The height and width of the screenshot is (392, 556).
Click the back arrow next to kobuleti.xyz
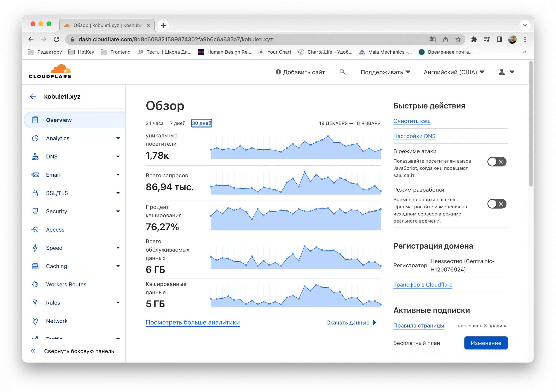pyautogui.click(x=33, y=96)
